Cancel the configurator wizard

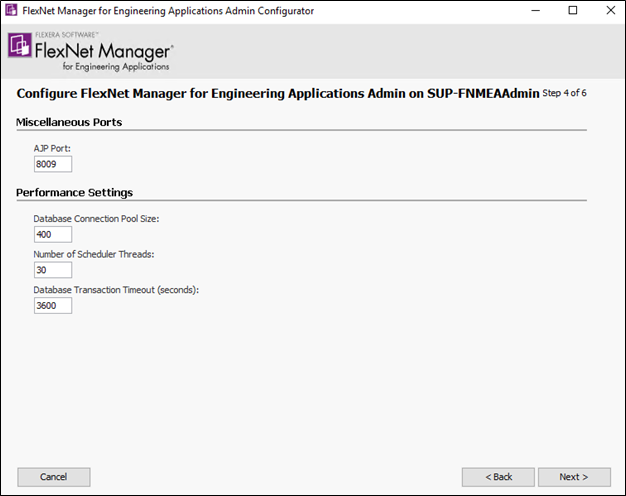point(54,477)
